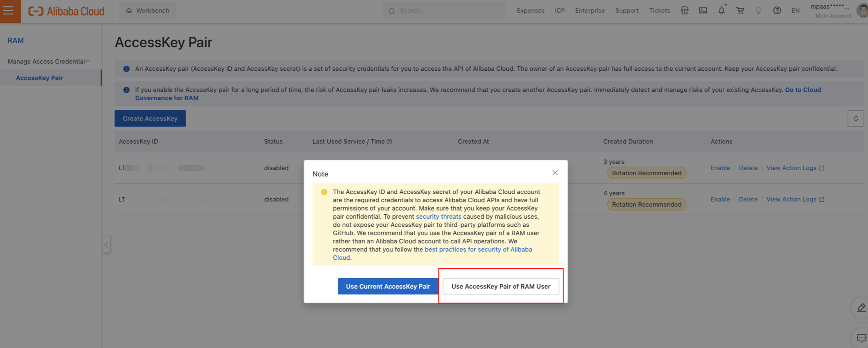Collapse the left sidebar panel
Image resolution: width=868 pixels, height=348 pixels.
[106, 245]
